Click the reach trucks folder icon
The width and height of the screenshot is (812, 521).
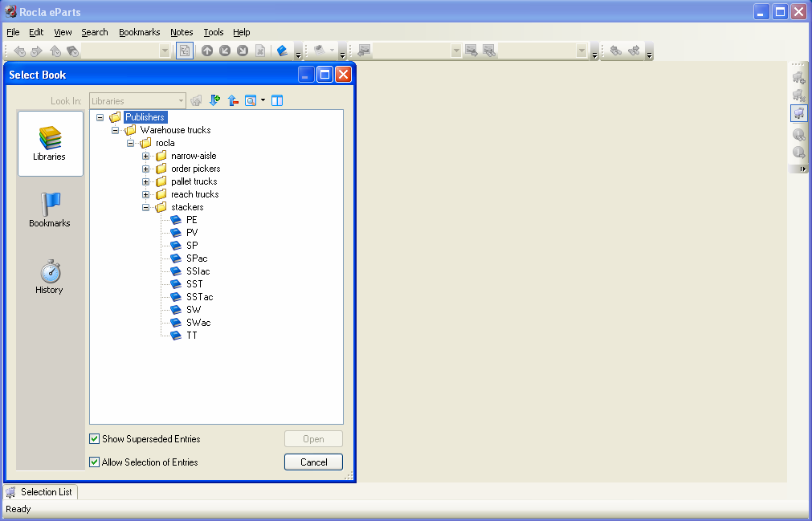[161, 194]
